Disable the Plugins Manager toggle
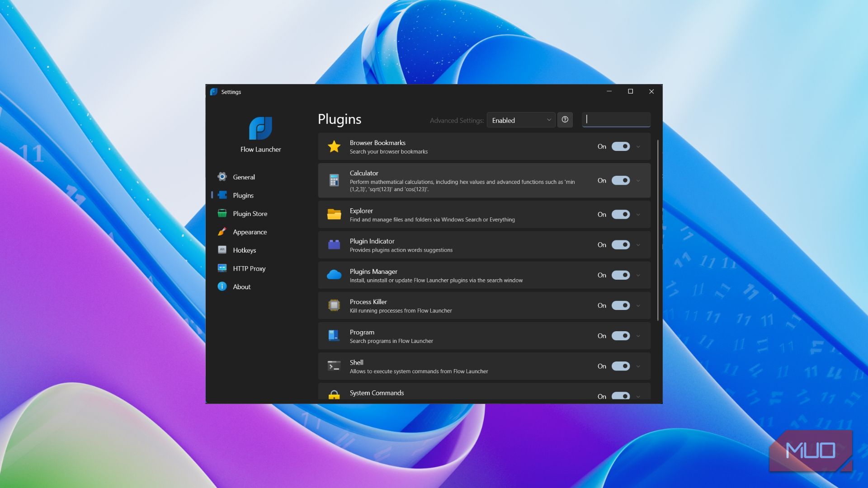 pos(620,275)
